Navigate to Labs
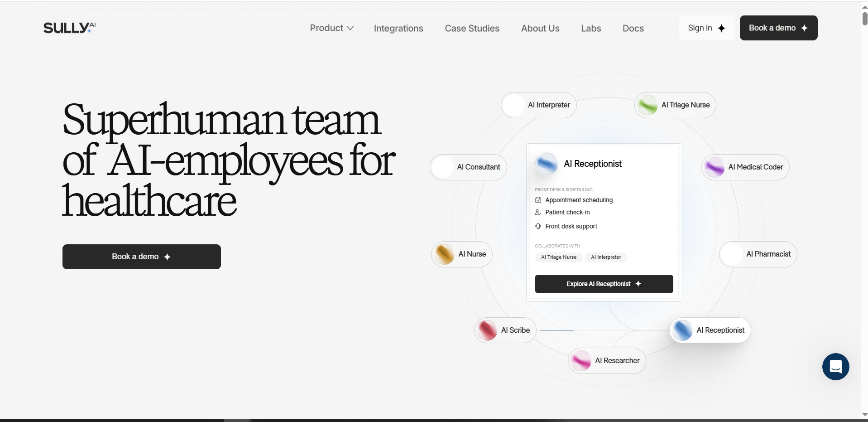 click(591, 28)
